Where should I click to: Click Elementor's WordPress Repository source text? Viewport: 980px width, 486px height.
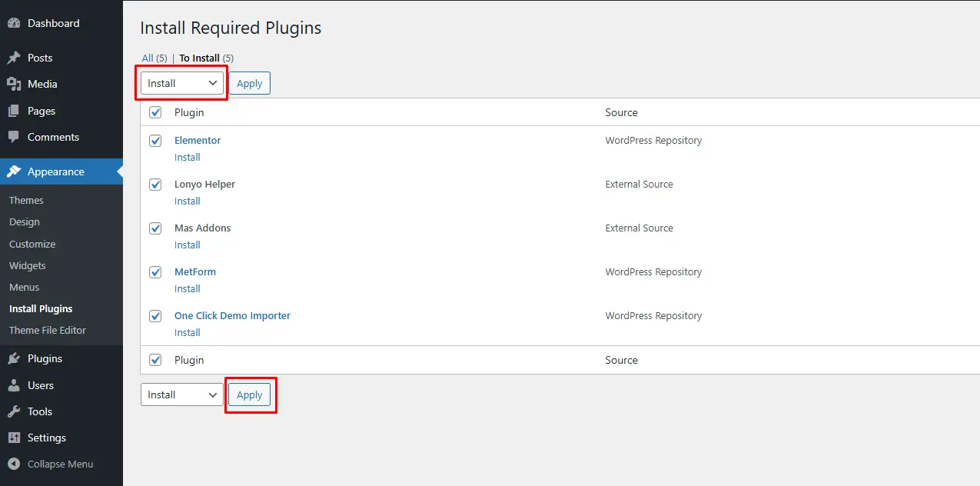pyautogui.click(x=653, y=141)
